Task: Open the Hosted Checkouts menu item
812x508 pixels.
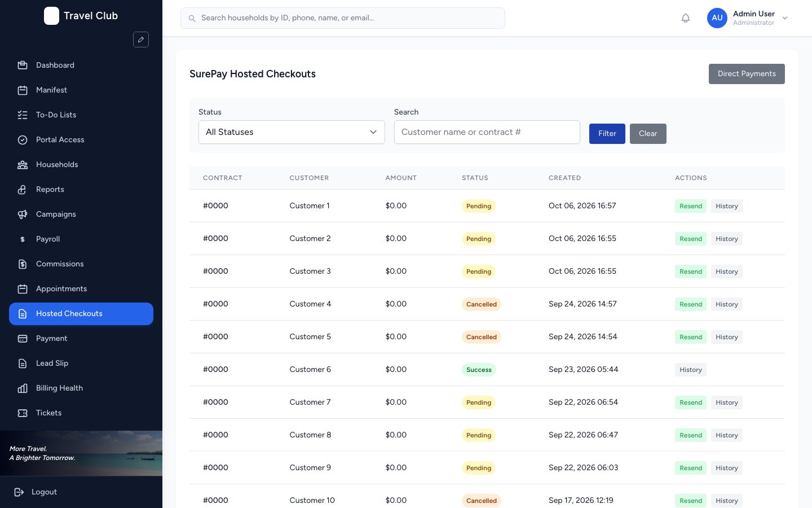Action: click(x=81, y=314)
